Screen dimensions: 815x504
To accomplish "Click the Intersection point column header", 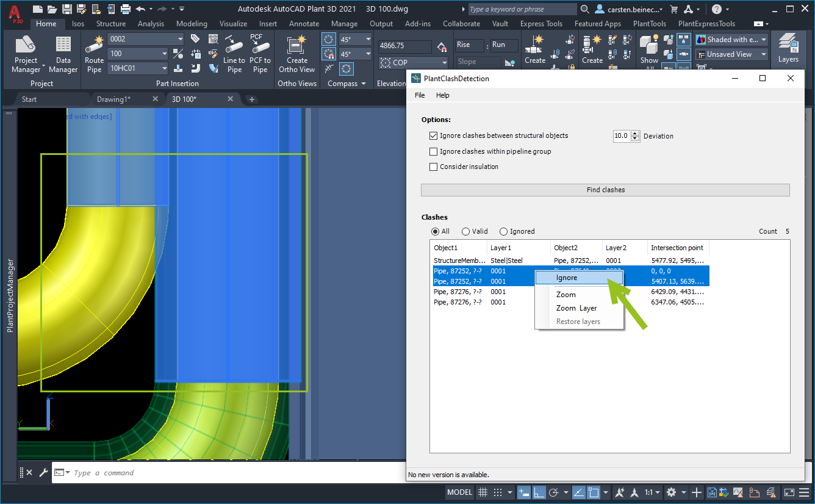I will tap(677, 248).
